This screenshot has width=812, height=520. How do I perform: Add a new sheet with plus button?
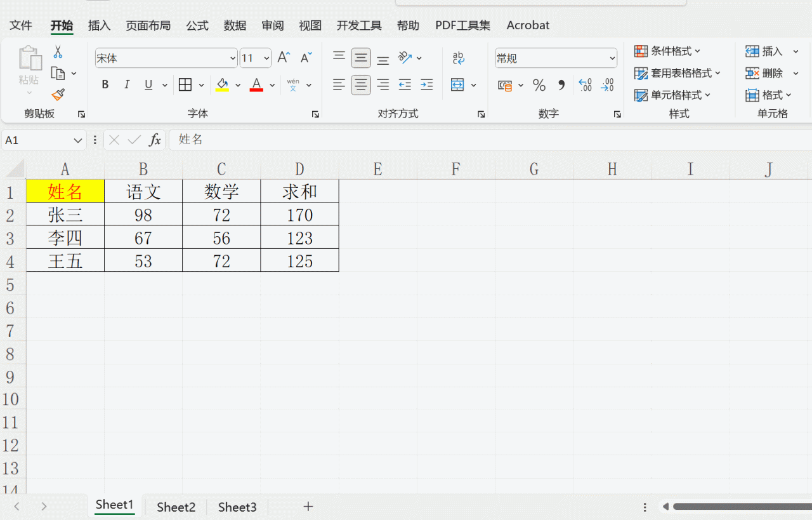click(x=308, y=506)
